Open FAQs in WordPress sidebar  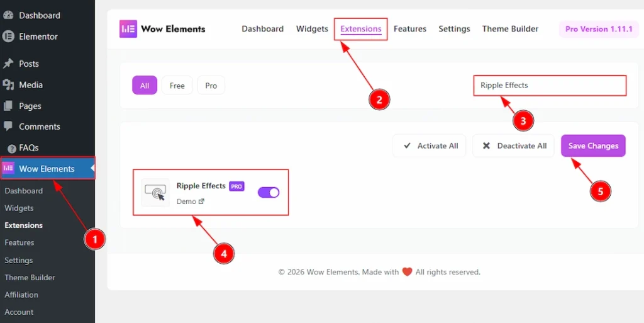click(29, 147)
